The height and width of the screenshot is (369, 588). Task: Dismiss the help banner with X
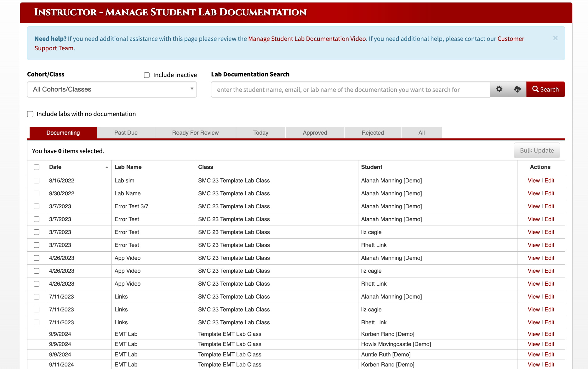tap(555, 38)
